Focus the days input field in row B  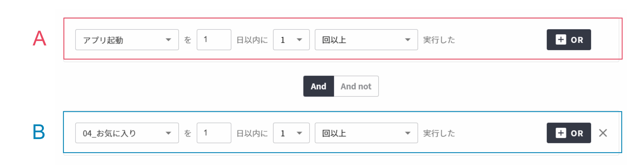[214, 133]
